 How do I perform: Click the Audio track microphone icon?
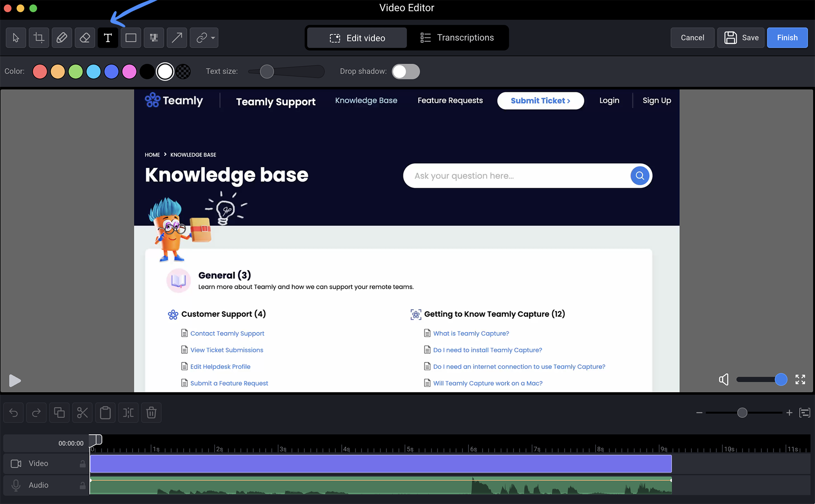coord(16,485)
